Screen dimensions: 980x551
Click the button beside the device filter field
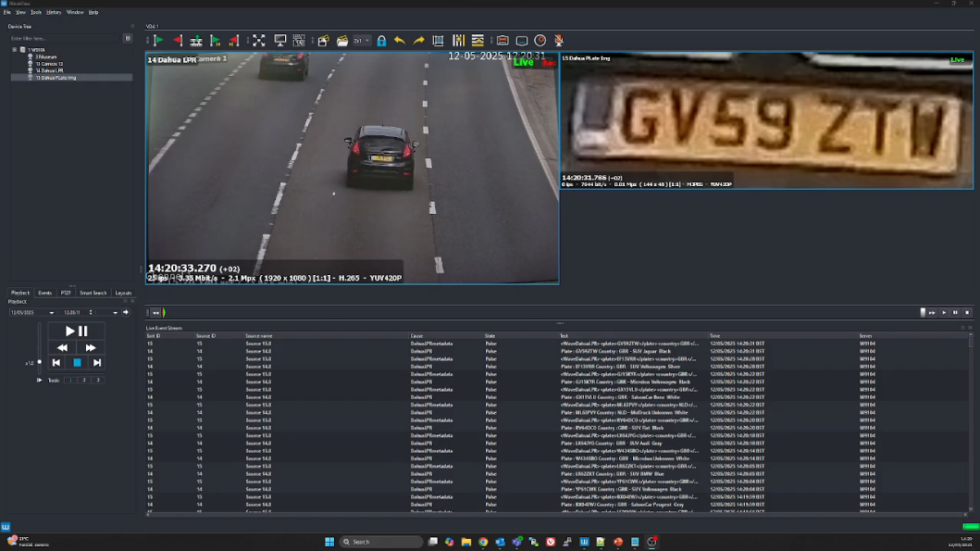click(x=128, y=38)
